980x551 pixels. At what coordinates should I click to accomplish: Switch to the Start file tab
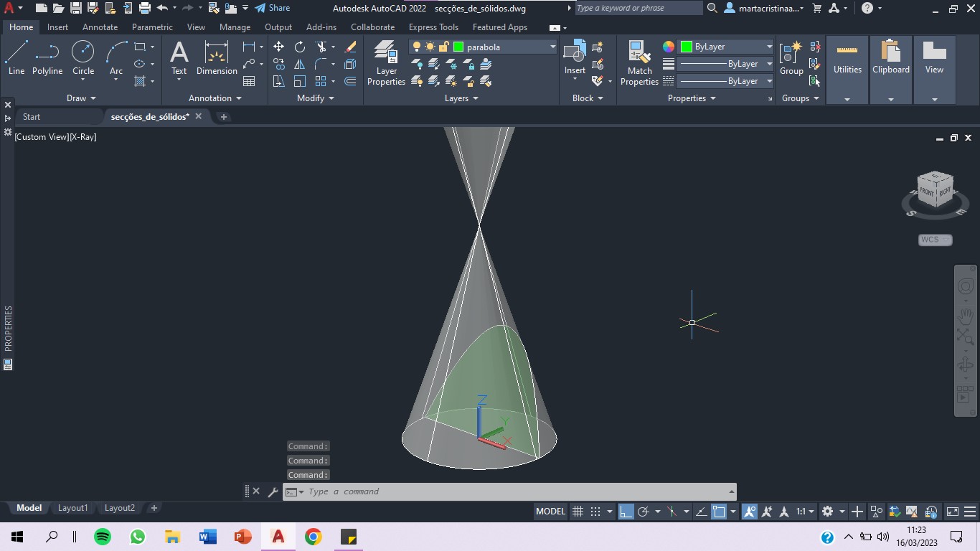point(32,116)
